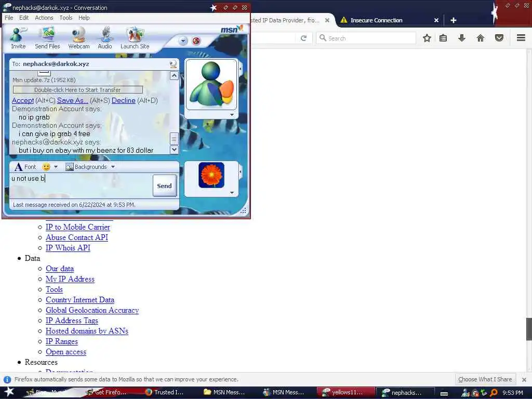Click the Start Transfer progress bar

(x=78, y=89)
